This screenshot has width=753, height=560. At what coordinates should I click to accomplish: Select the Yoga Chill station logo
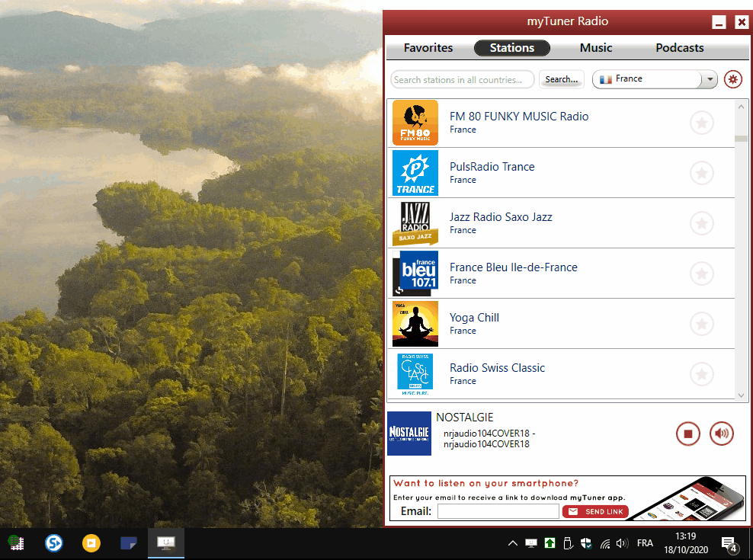(x=415, y=324)
